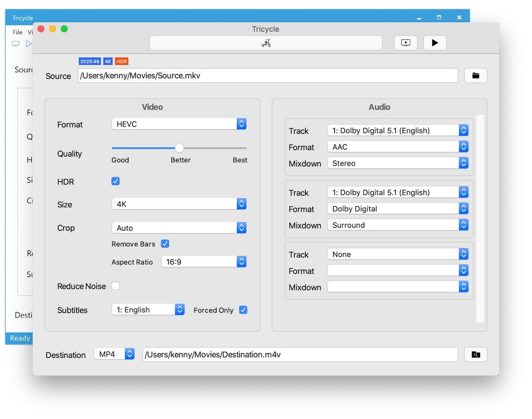The image size is (532, 419).
Task: Open audio Format AAC dropdown
Action: [398, 146]
